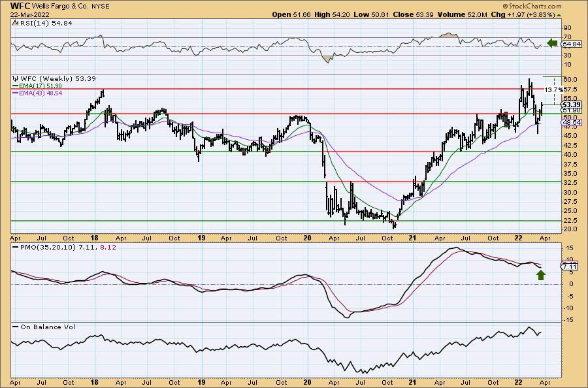Click the Volume 52.0M value
The height and width of the screenshot is (388, 588).
[x=462, y=14]
